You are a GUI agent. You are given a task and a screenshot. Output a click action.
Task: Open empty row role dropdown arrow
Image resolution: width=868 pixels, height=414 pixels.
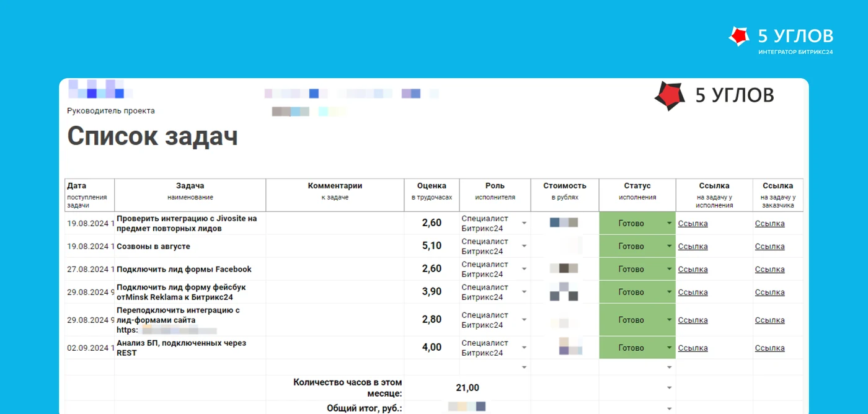524,368
